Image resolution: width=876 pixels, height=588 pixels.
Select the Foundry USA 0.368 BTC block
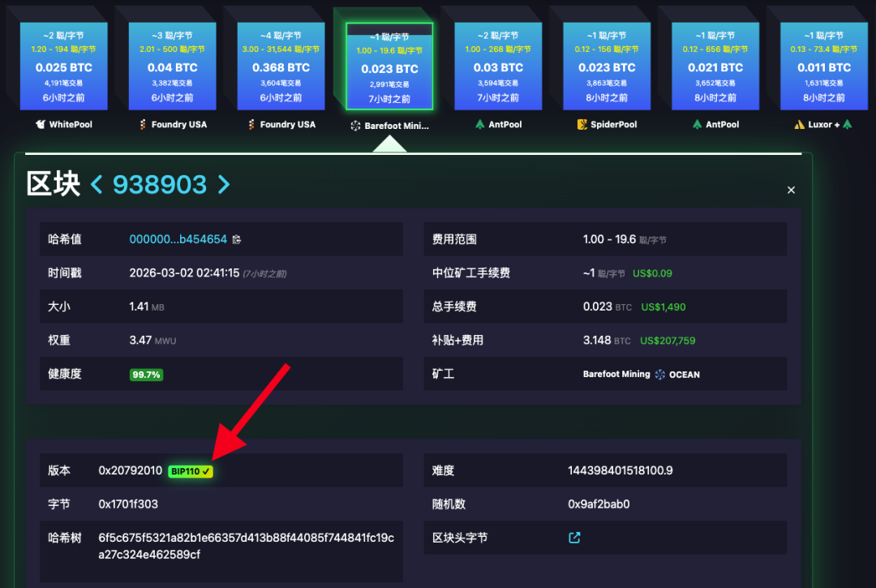281,67
